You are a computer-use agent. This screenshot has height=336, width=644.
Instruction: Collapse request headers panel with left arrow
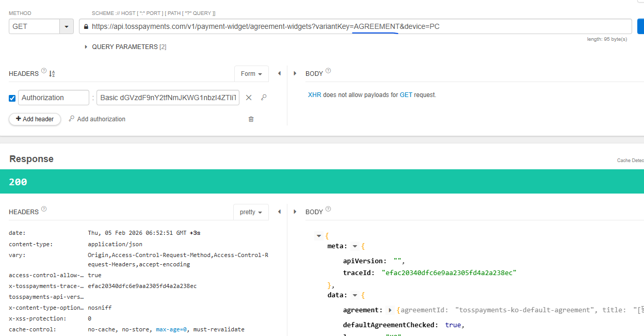tap(279, 74)
